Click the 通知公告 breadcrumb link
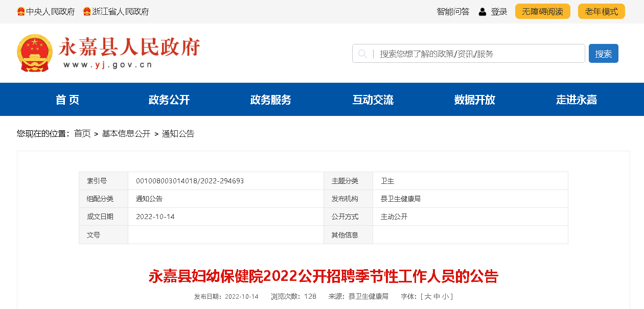644x309 pixels. (x=178, y=134)
